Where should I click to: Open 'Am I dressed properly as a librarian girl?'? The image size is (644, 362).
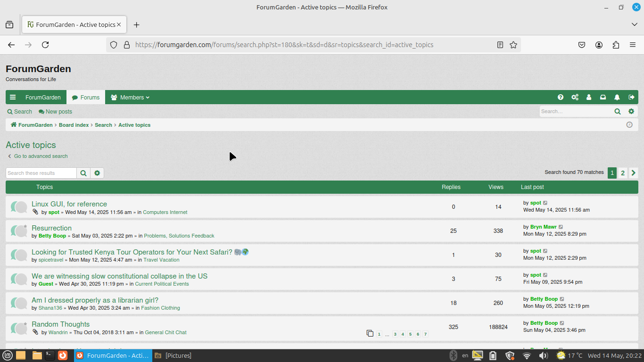95,300
